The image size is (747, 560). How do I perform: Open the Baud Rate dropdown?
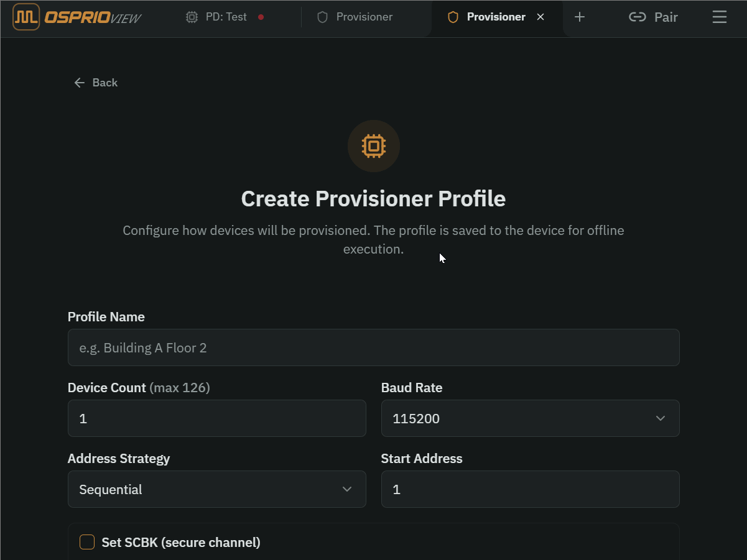click(x=530, y=418)
